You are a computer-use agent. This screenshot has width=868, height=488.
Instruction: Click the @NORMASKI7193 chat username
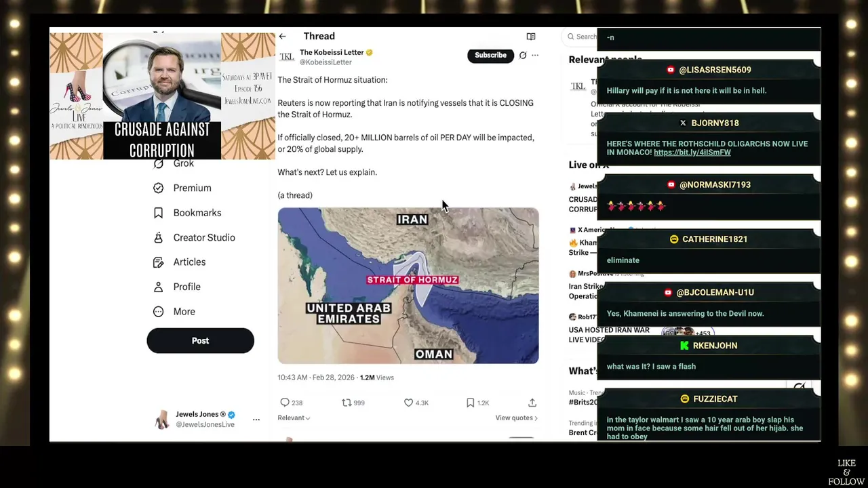pos(715,185)
